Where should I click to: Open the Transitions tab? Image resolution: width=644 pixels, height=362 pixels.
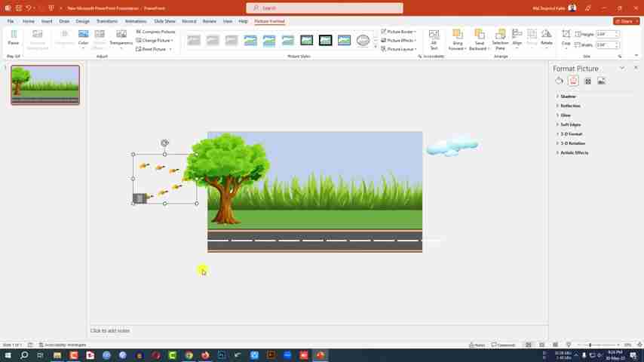point(107,21)
